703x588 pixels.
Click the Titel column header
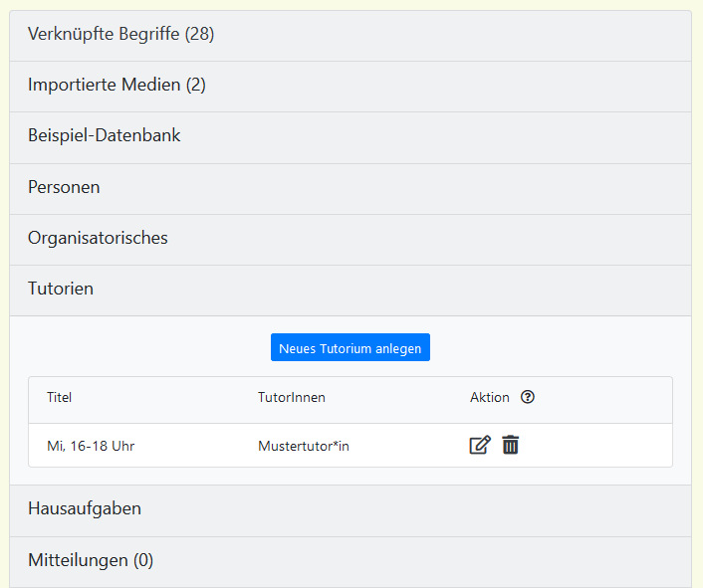[x=60, y=398]
